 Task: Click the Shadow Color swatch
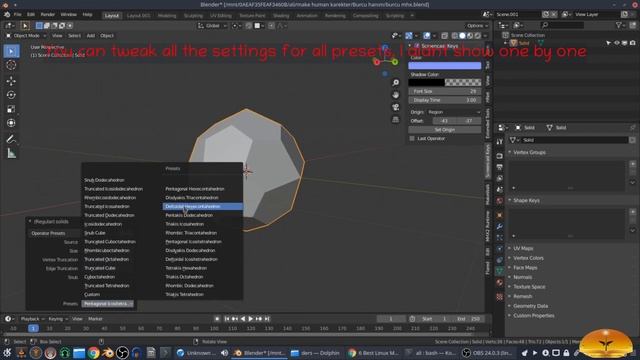pos(444,82)
